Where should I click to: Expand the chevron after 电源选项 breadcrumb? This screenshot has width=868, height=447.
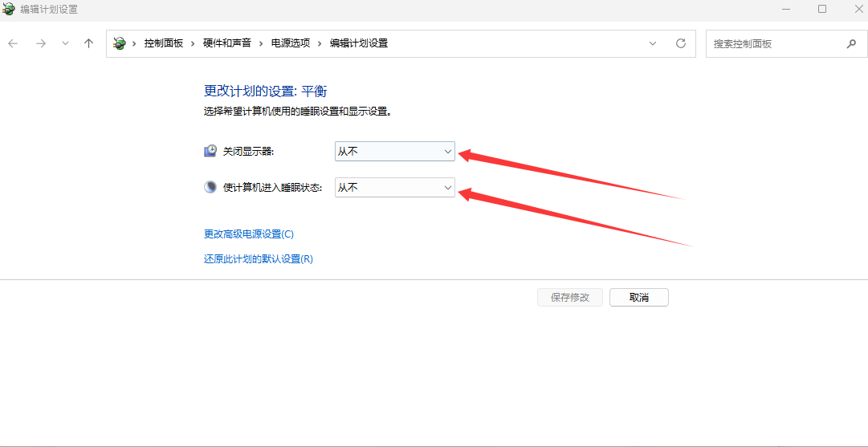[320, 43]
